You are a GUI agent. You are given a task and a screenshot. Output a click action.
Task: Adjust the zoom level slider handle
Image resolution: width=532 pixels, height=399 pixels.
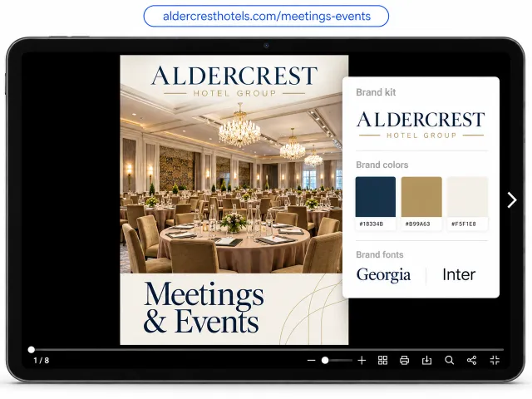coord(325,360)
